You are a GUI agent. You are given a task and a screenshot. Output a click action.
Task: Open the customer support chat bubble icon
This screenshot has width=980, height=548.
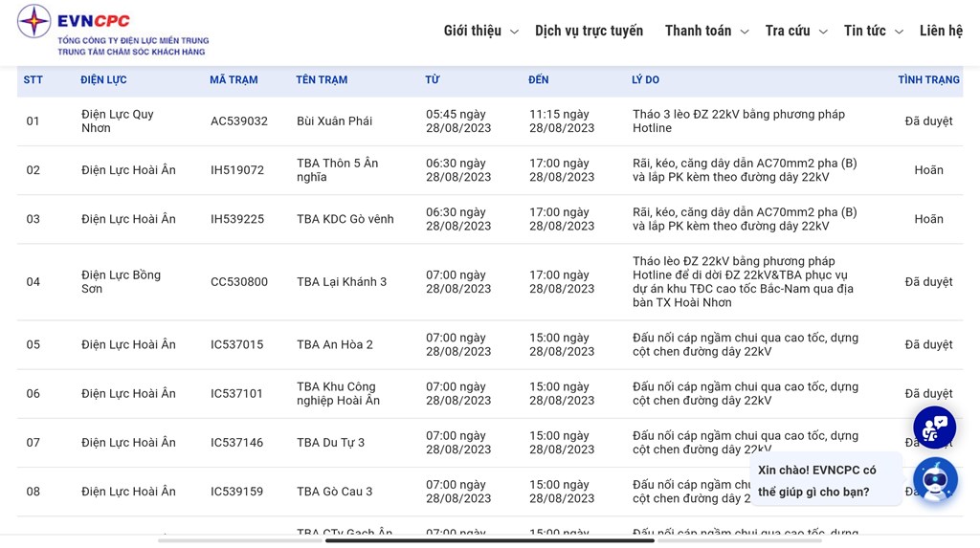coord(934,427)
